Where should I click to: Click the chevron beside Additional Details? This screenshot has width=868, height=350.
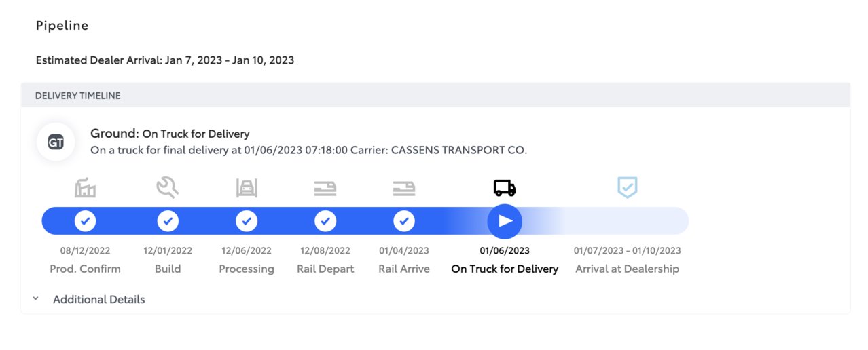[x=35, y=298]
